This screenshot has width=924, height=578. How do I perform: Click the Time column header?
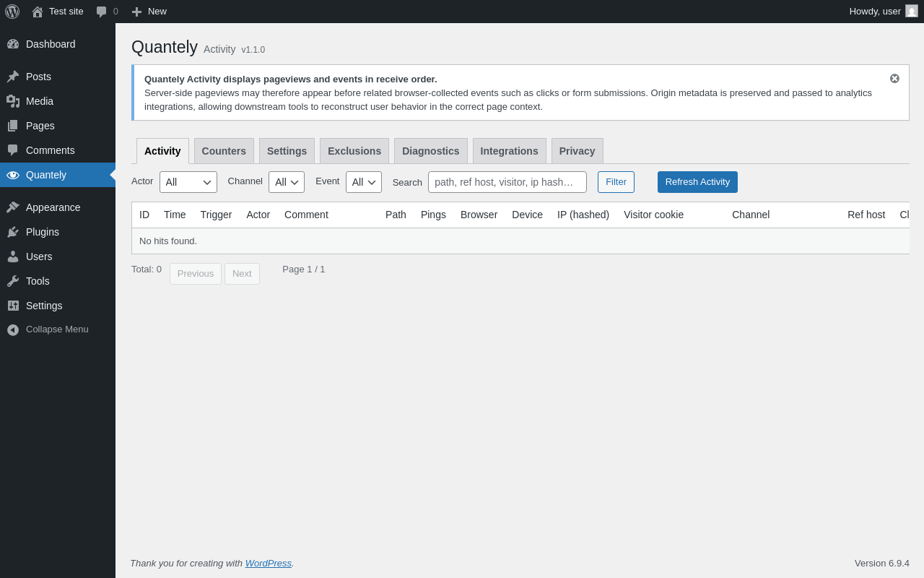click(175, 215)
